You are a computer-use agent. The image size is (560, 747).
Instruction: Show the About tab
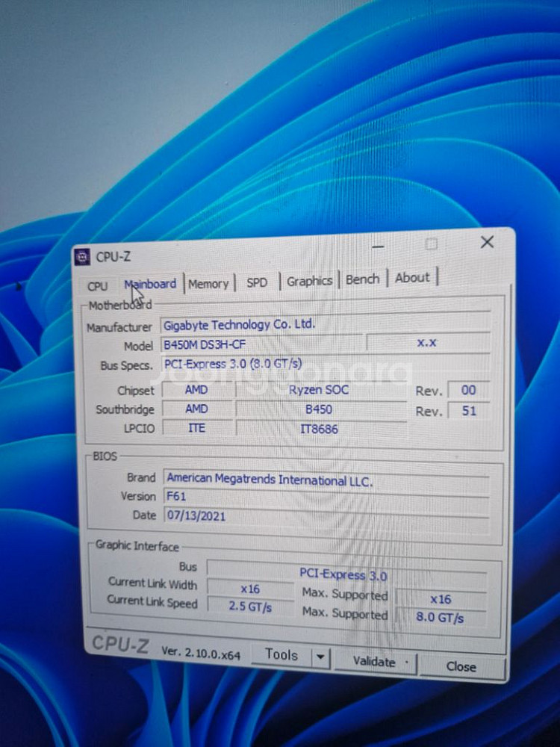(412, 278)
